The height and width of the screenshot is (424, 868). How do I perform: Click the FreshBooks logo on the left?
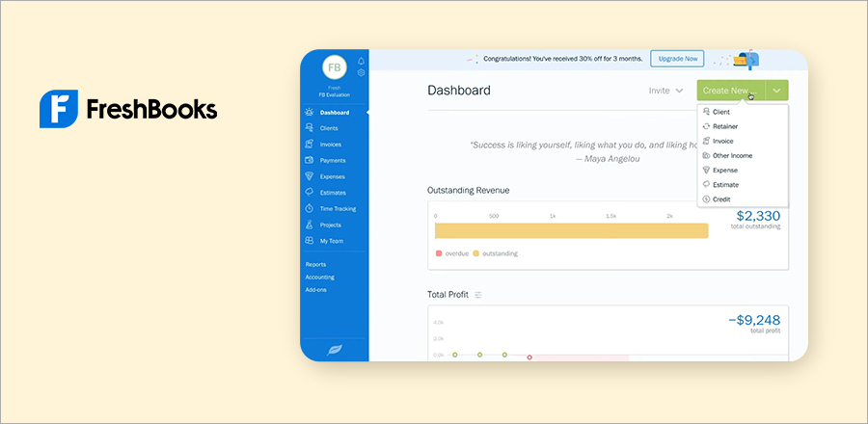click(128, 109)
